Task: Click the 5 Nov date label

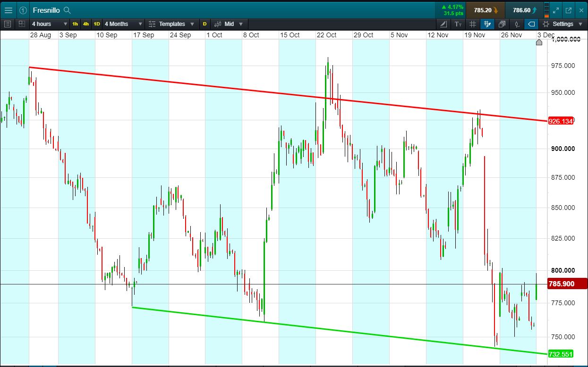Action: pyautogui.click(x=399, y=35)
